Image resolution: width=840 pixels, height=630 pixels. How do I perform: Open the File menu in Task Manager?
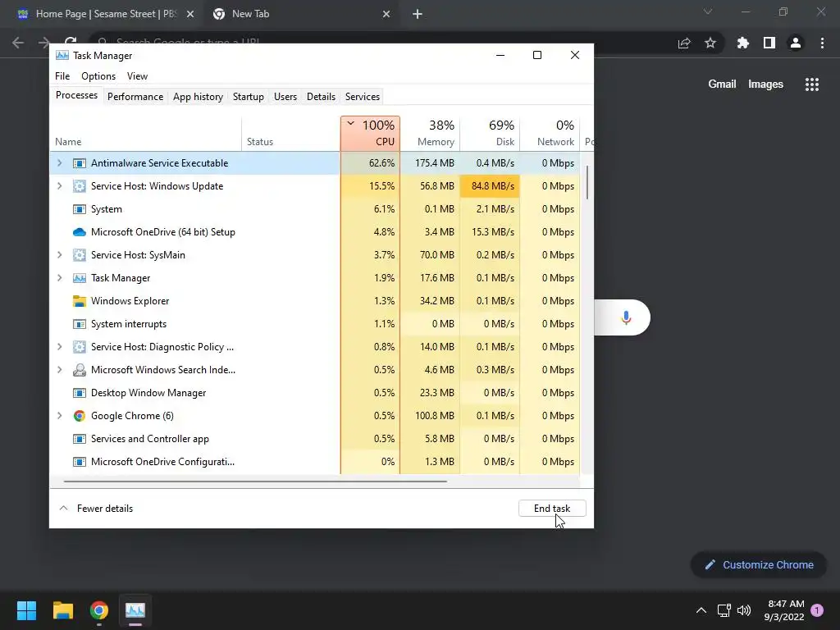tap(62, 76)
